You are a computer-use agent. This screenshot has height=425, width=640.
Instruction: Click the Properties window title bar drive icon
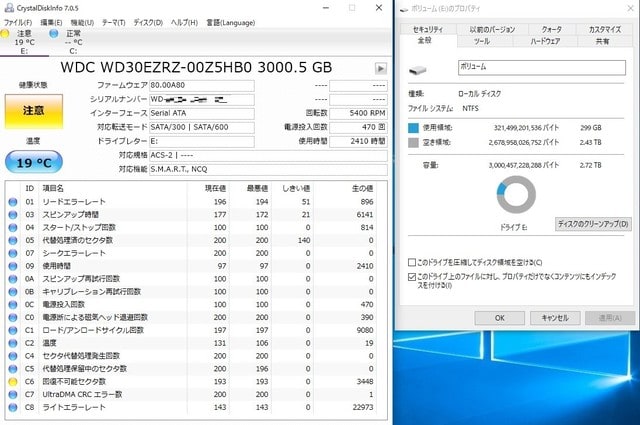click(404, 9)
